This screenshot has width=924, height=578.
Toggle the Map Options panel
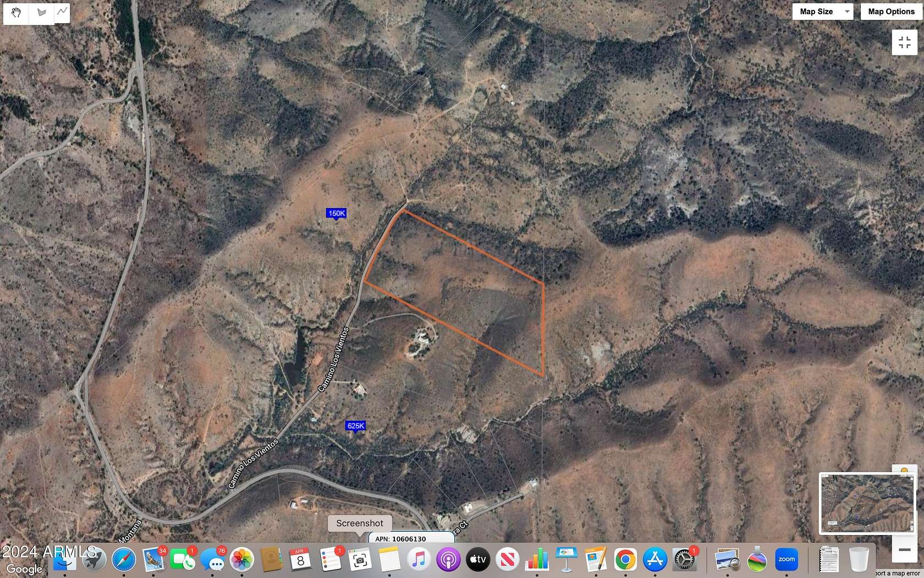click(890, 11)
